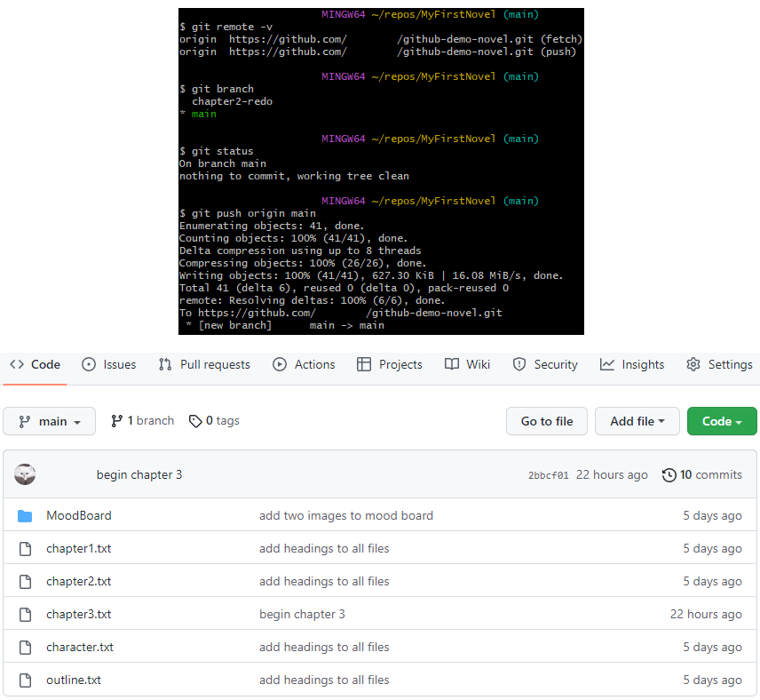This screenshot has height=700, width=760.
Task: Click the Pull requests git icon
Action: pos(165,364)
